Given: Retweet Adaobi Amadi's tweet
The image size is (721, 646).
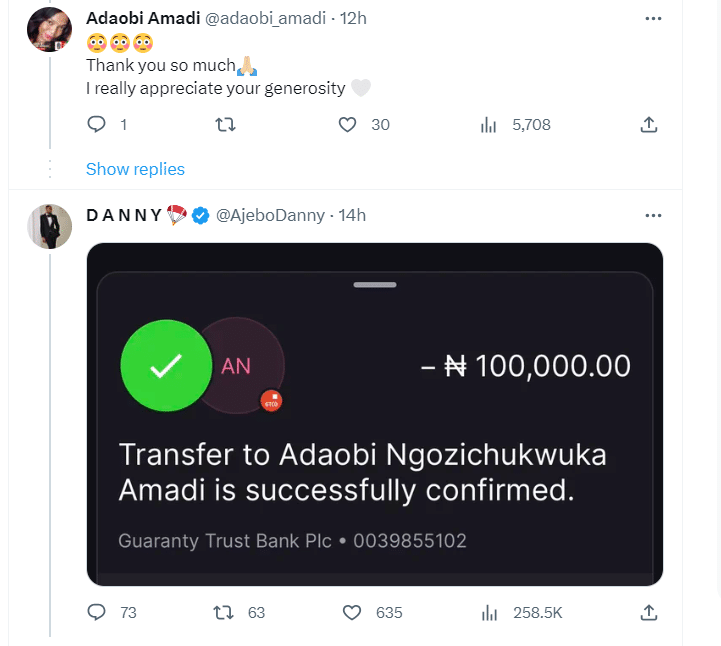Looking at the screenshot, I should tap(226, 125).
